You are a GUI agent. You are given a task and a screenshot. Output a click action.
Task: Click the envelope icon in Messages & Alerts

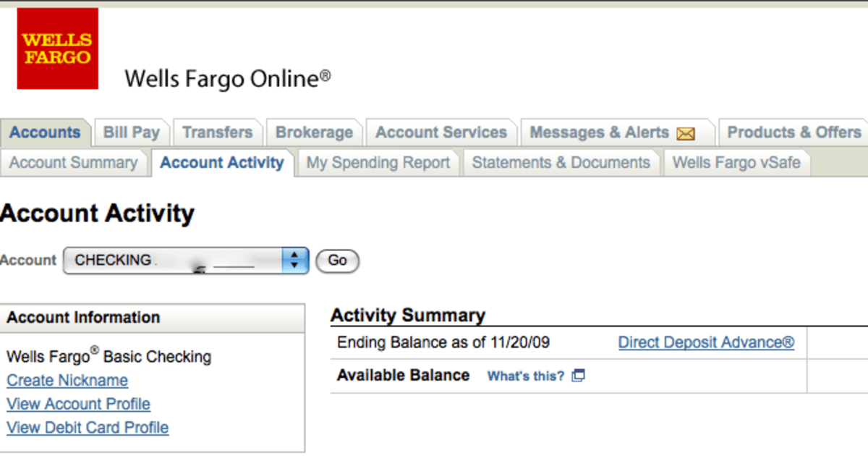tap(685, 134)
